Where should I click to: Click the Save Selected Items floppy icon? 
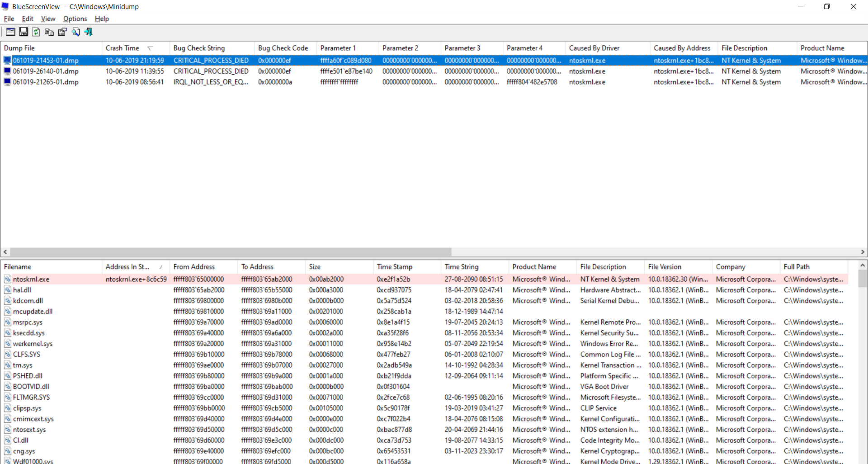[x=24, y=32]
